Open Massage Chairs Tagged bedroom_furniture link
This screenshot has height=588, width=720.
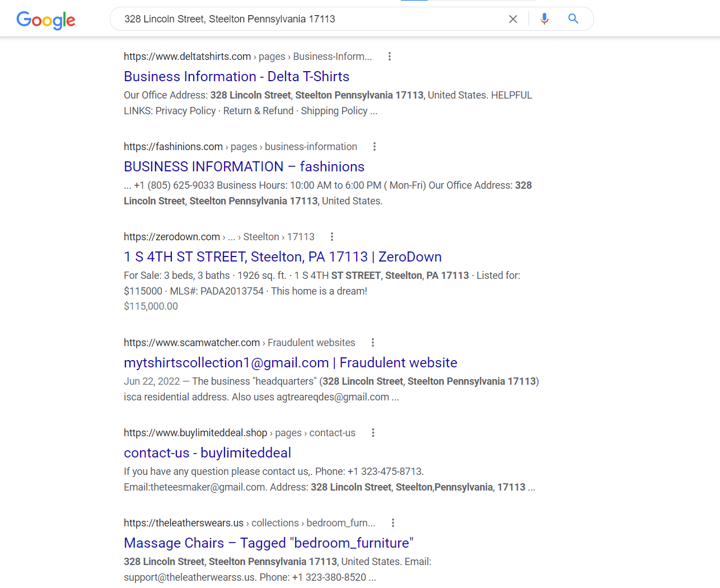pos(269,543)
